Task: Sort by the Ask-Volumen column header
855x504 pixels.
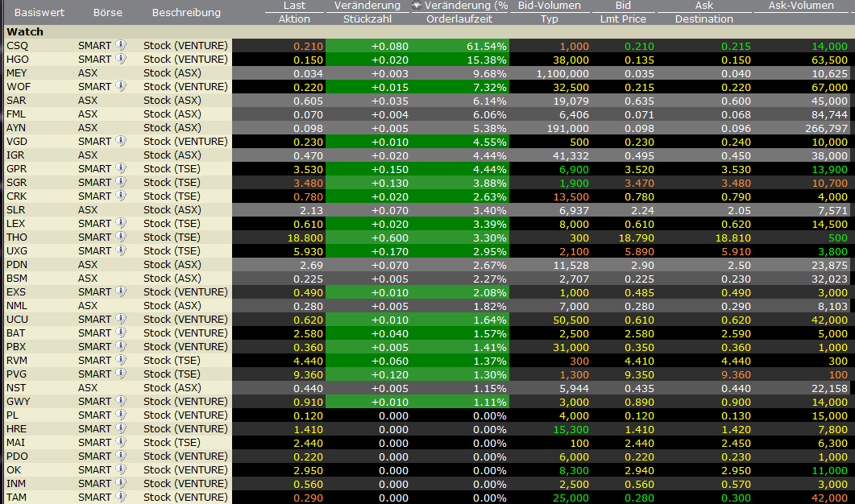Action: pos(801,6)
